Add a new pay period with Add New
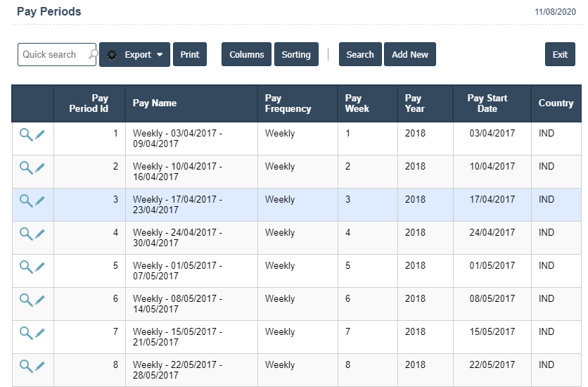Image resolution: width=588 pixels, height=387 pixels. [409, 55]
